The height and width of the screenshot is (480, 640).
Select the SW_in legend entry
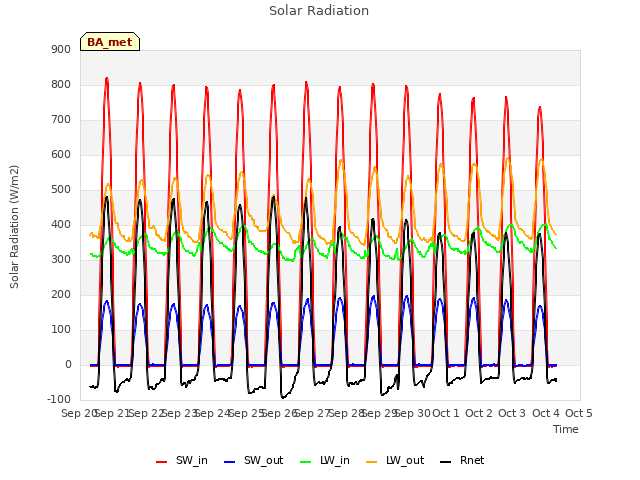(182, 460)
